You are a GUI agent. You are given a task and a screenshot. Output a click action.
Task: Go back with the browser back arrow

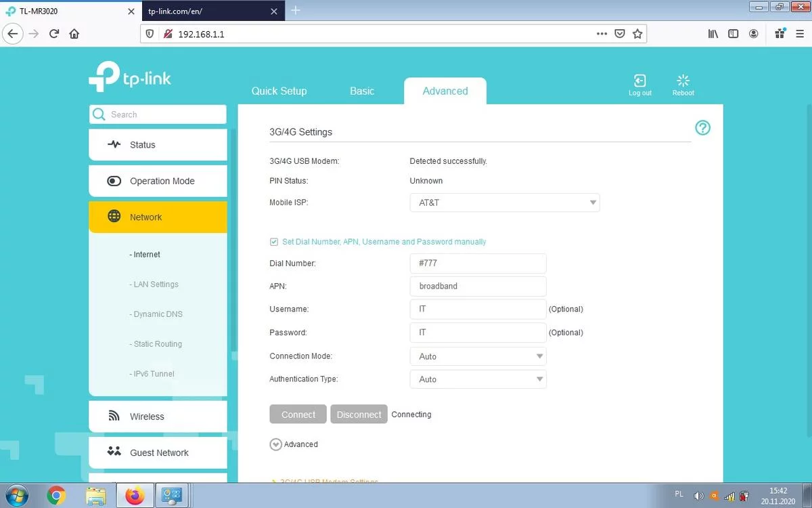coord(13,33)
